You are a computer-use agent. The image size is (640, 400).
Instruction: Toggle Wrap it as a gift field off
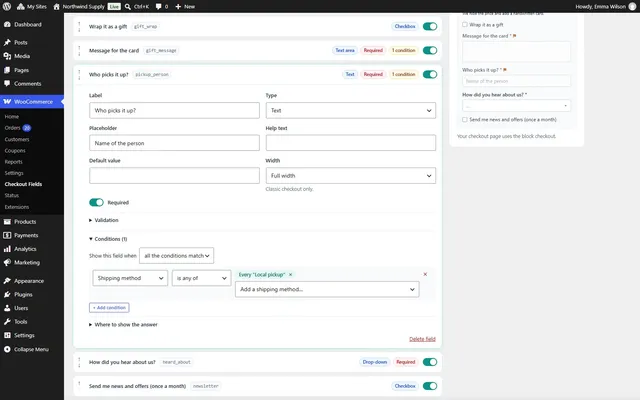tap(430, 27)
